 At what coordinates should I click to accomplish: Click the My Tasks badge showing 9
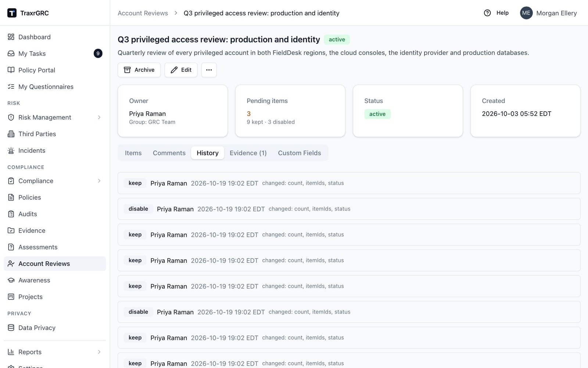pos(98,53)
